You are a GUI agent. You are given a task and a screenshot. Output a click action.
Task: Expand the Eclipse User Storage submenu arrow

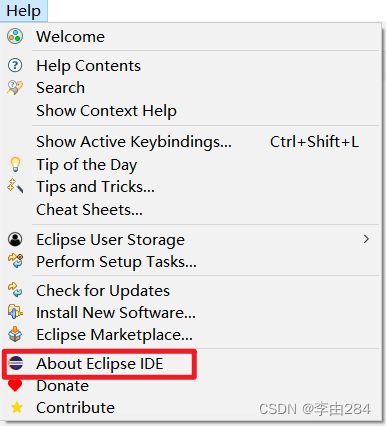366,239
